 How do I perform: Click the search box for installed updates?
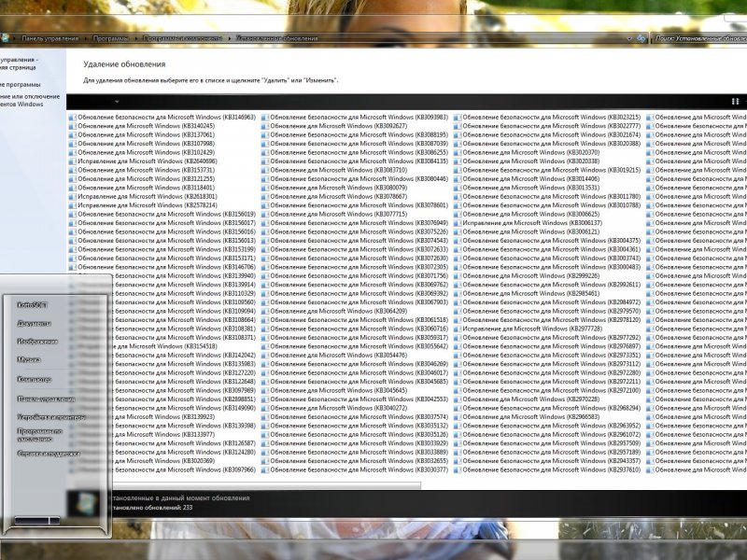point(699,38)
